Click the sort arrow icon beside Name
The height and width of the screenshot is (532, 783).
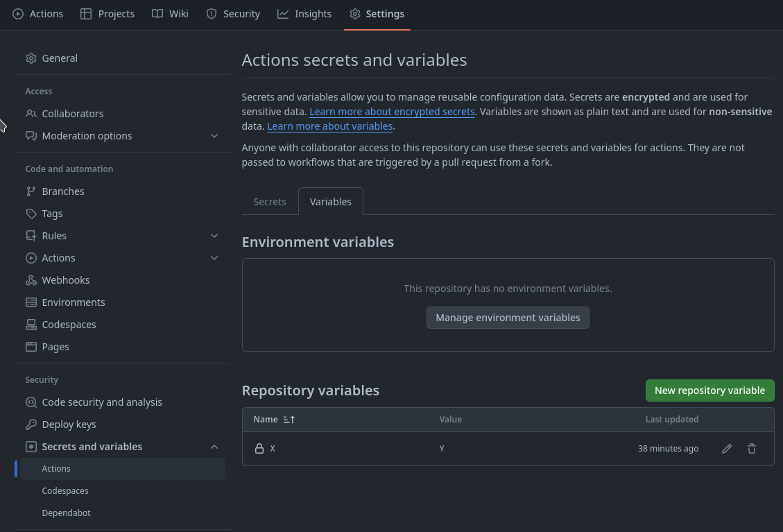pos(289,420)
